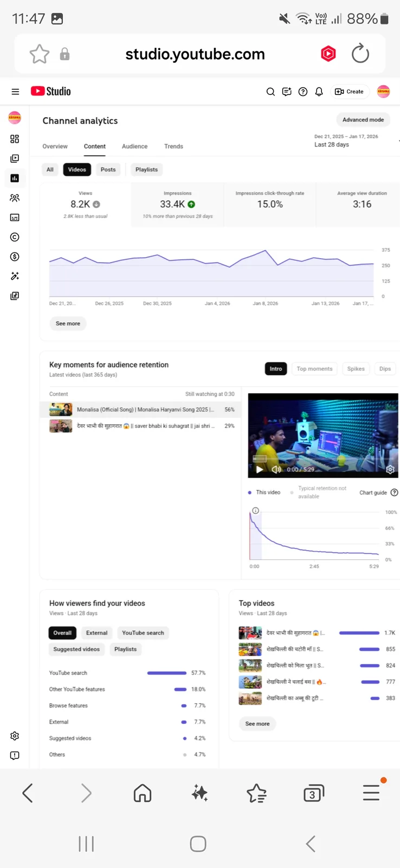Mute the preview video volume
Image resolution: width=400 pixels, height=868 pixels.
click(276, 469)
